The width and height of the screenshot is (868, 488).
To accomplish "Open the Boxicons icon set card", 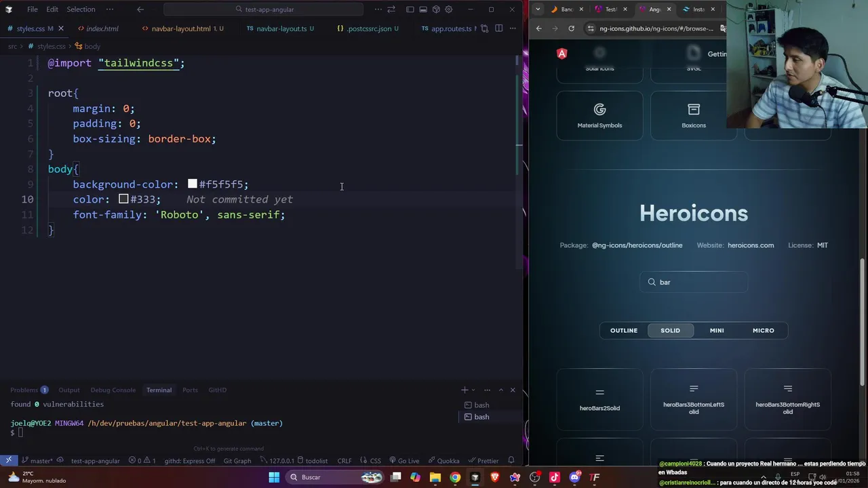I will pyautogui.click(x=693, y=115).
